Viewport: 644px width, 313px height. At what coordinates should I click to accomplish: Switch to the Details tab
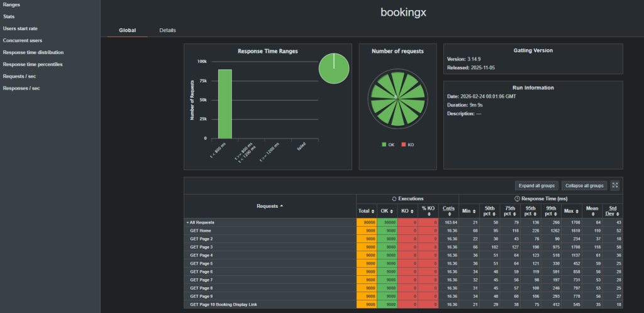[x=167, y=30]
